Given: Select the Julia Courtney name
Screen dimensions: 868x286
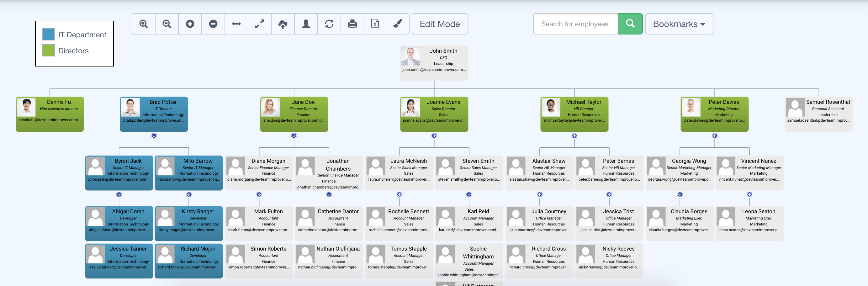Looking at the screenshot, I should click(x=548, y=211).
